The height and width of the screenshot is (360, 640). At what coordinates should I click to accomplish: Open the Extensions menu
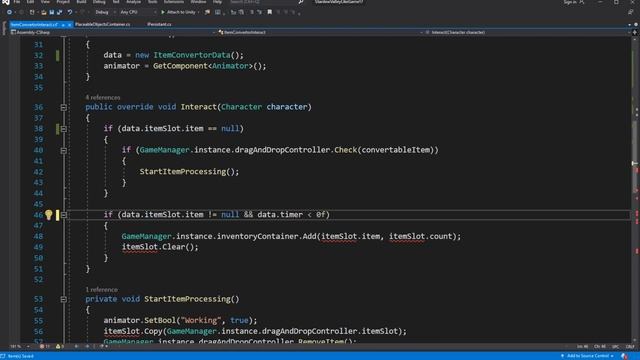click(x=173, y=2)
